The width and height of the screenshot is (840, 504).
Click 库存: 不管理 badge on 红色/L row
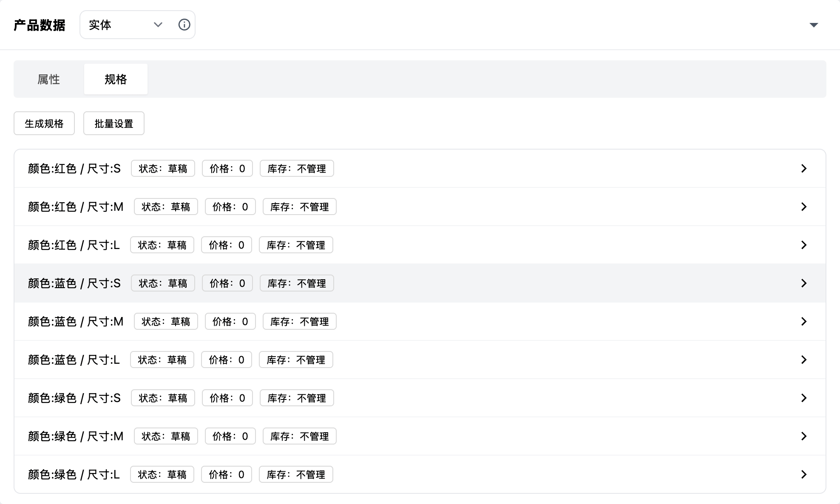(x=296, y=245)
